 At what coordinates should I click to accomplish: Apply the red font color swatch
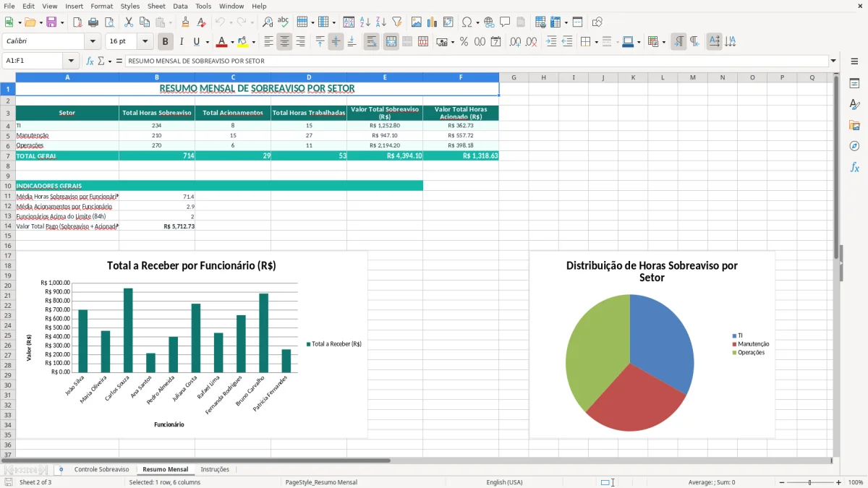click(221, 42)
